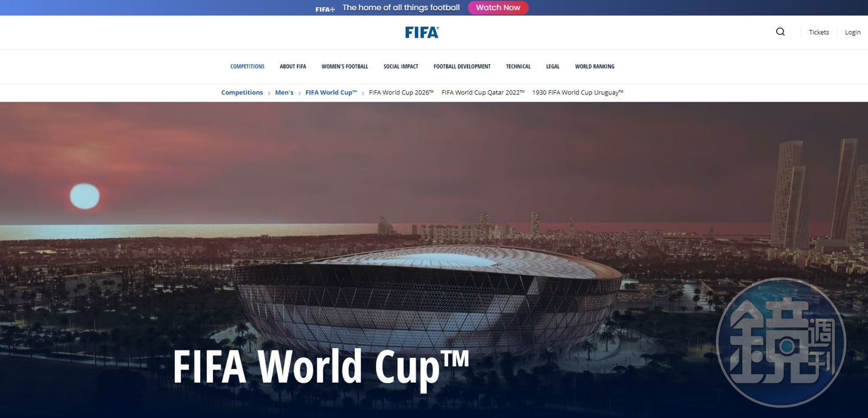Open the Technical menu
The width and height of the screenshot is (868, 418).
(x=518, y=67)
